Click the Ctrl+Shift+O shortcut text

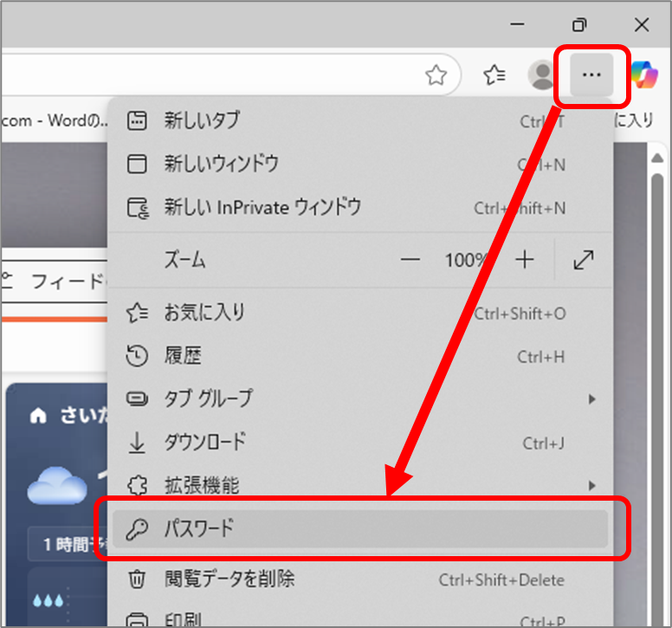coord(520,314)
